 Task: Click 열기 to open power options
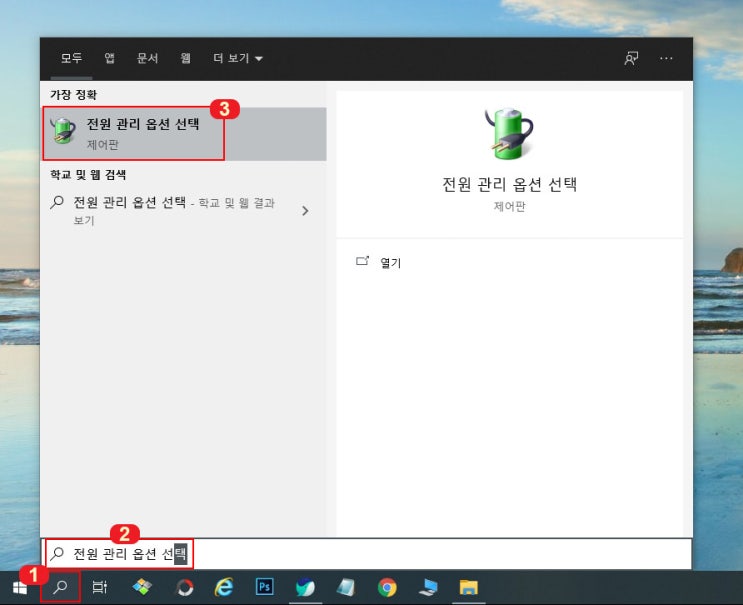[390, 263]
